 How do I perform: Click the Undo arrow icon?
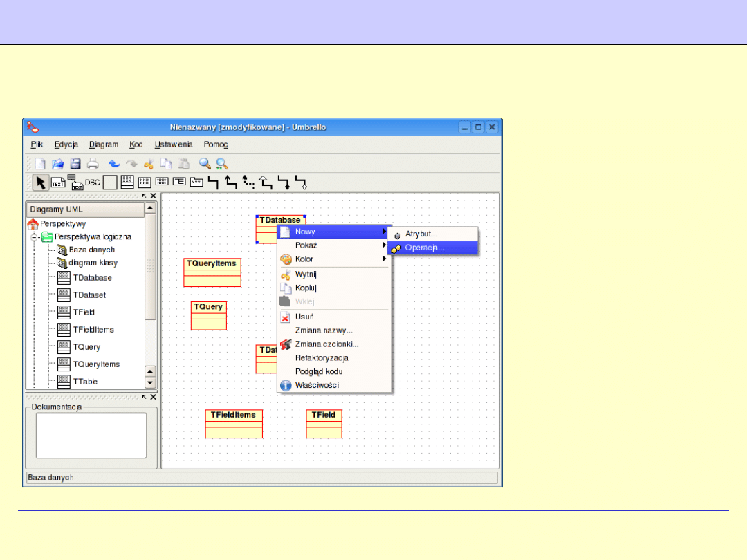[x=114, y=164]
